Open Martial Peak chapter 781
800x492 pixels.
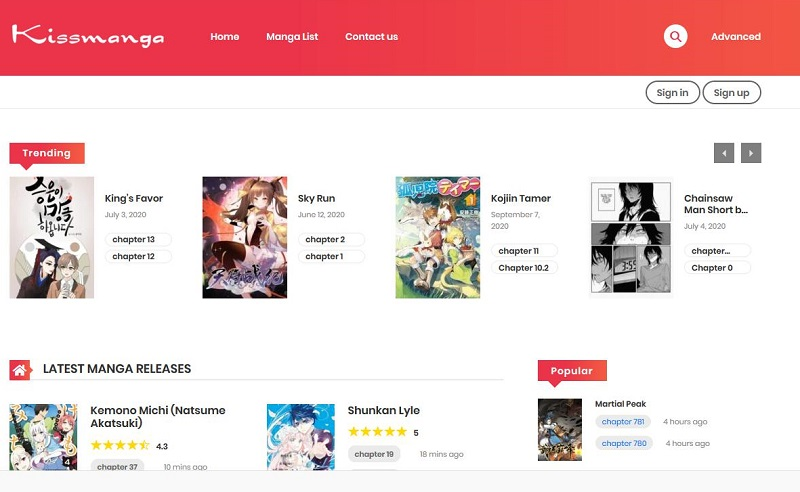pyautogui.click(x=622, y=422)
